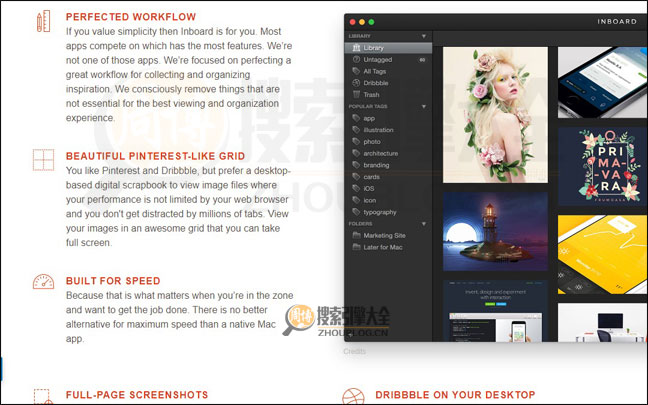Click the green maximize button of Inboard
Viewport: 648px width, 405px height.
point(372,22)
